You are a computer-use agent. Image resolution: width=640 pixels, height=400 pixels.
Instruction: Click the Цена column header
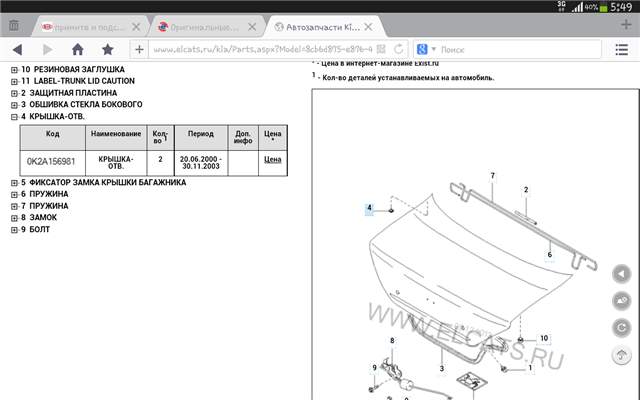273,137
